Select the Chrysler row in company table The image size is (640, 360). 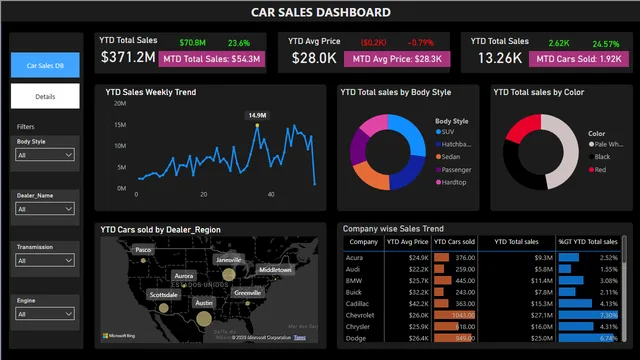pyautogui.click(x=482, y=327)
